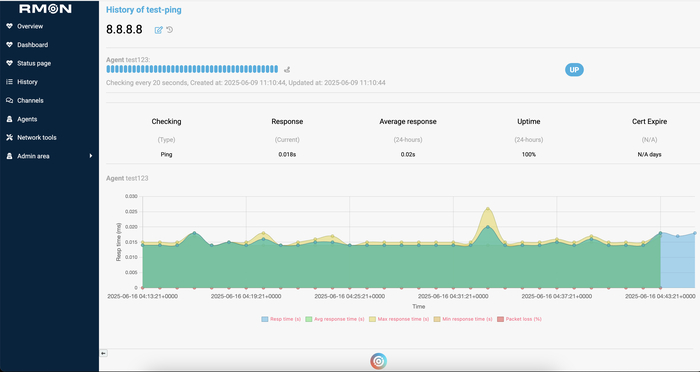Click the heart icon beside Overview
Image resolution: width=700 pixels, height=372 pixels.
pos(9,26)
